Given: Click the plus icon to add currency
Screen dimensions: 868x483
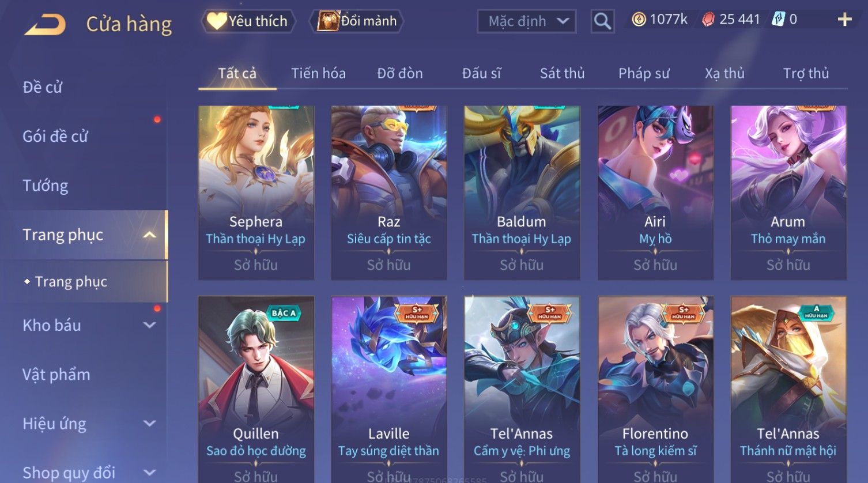Looking at the screenshot, I should (844, 20).
